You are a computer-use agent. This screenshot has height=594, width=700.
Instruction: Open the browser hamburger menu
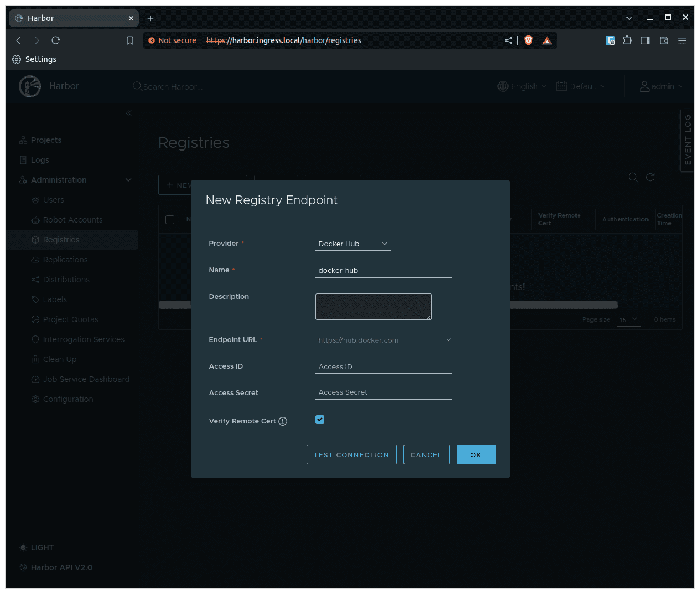[x=682, y=40]
